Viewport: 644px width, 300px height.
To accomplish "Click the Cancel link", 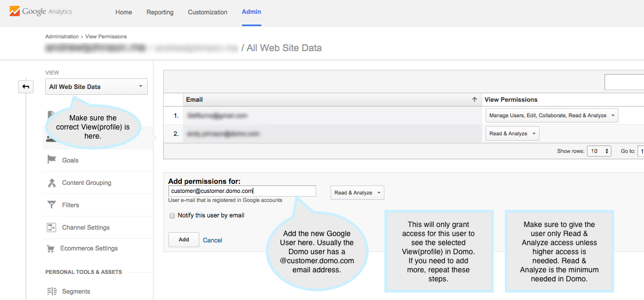I will [212, 240].
